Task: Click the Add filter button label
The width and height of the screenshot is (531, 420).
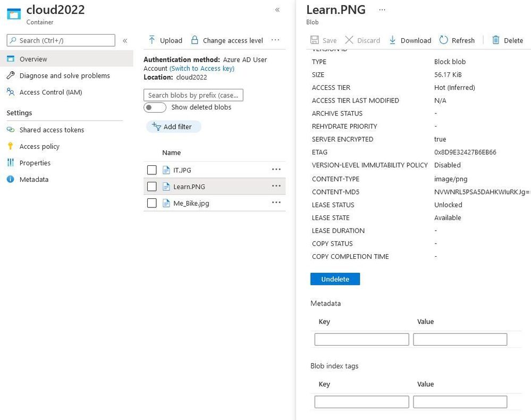Action: pyautogui.click(x=178, y=127)
